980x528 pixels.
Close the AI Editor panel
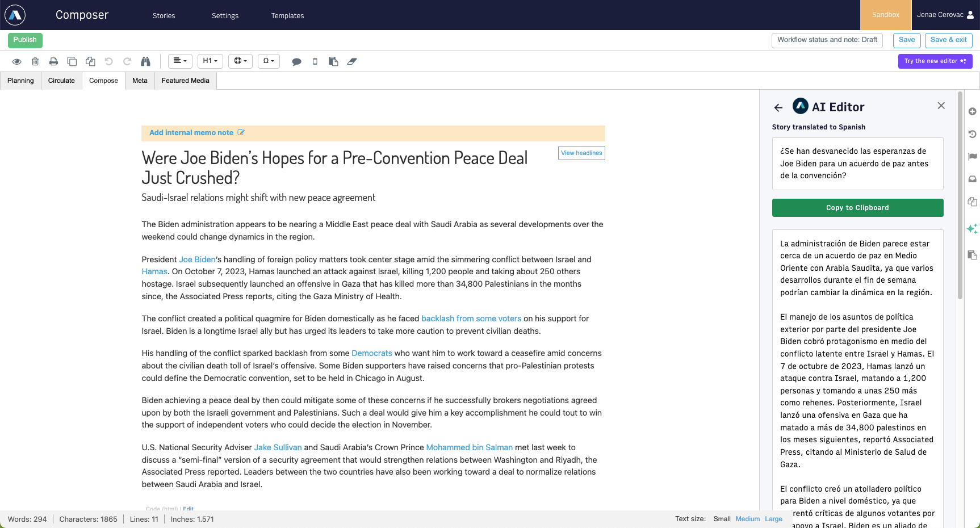[941, 106]
